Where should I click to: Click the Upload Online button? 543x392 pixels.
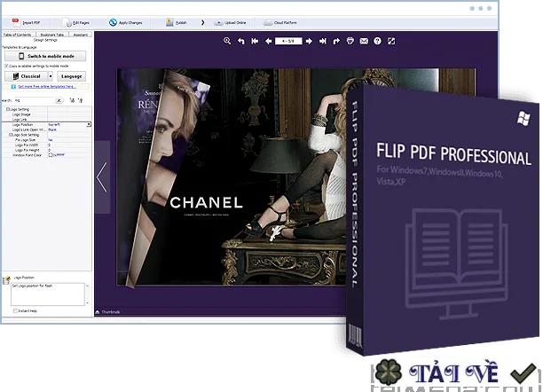pyautogui.click(x=230, y=22)
